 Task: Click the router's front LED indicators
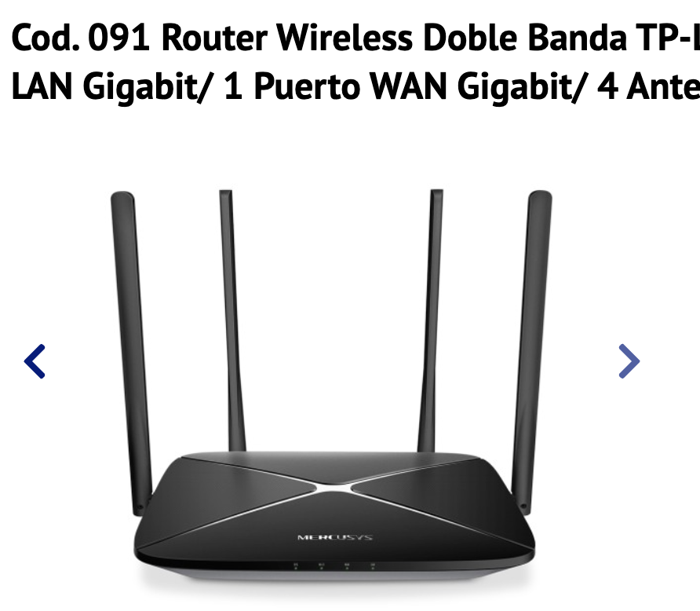(334, 566)
